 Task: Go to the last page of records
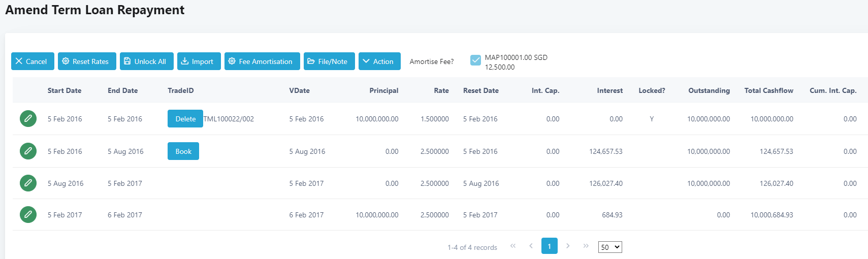tap(586, 246)
